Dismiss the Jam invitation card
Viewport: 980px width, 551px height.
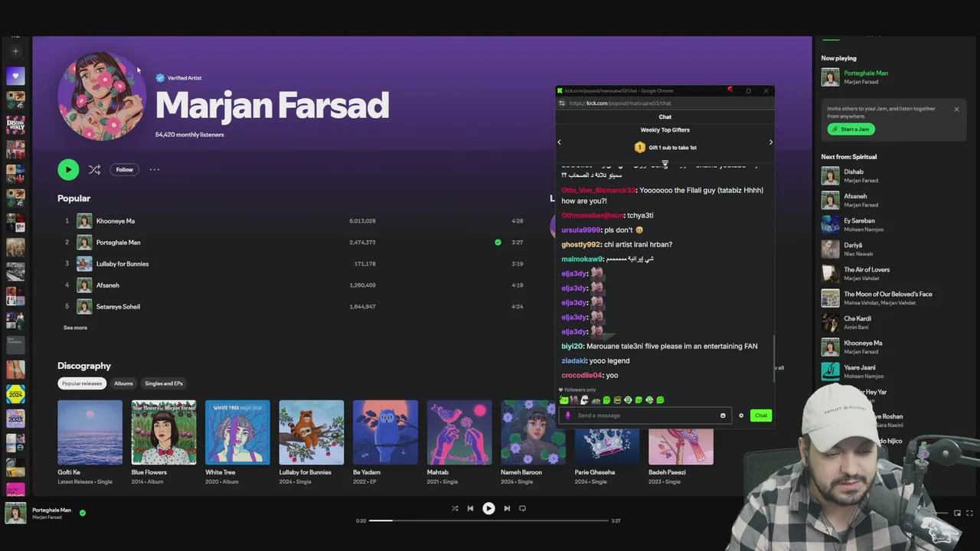coord(956,109)
